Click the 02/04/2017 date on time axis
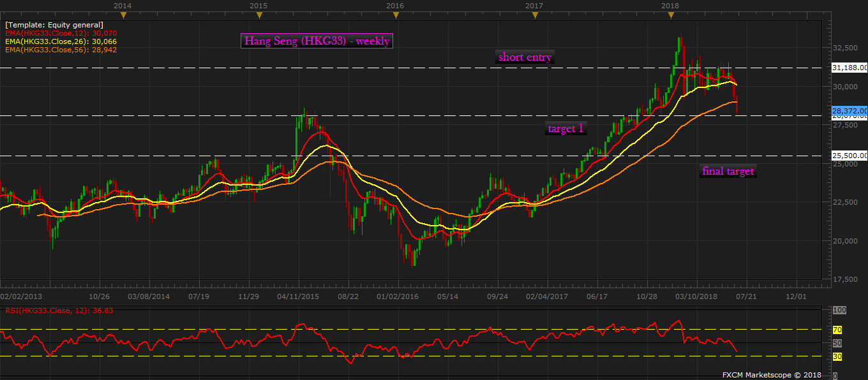Image resolution: width=868 pixels, height=380 pixels. pyautogui.click(x=547, y=296)
